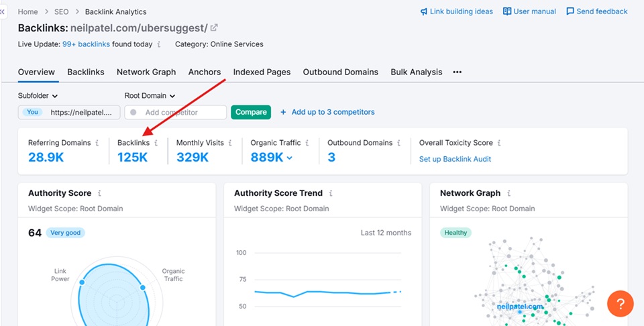Screen dimensions: 644x326
Task: Click the Very good authority badge
Action: [x=65, y=233]
